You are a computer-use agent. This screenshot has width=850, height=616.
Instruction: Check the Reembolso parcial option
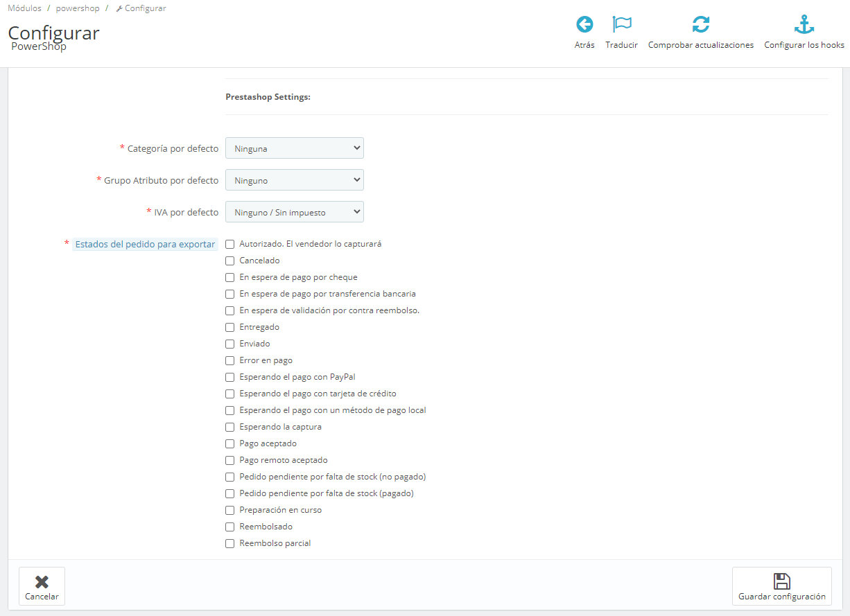coord(230,543)
